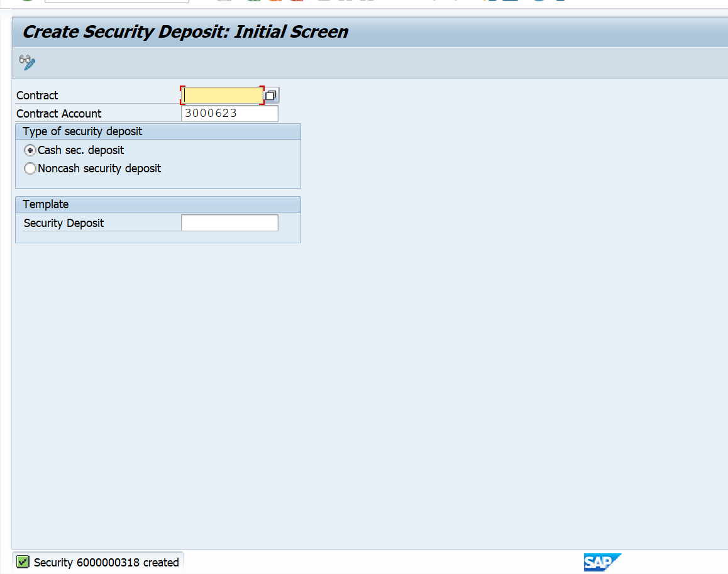Click the 'Security Deposit' label in Template
Screen dimensions: 728x574
coord(64,223)
